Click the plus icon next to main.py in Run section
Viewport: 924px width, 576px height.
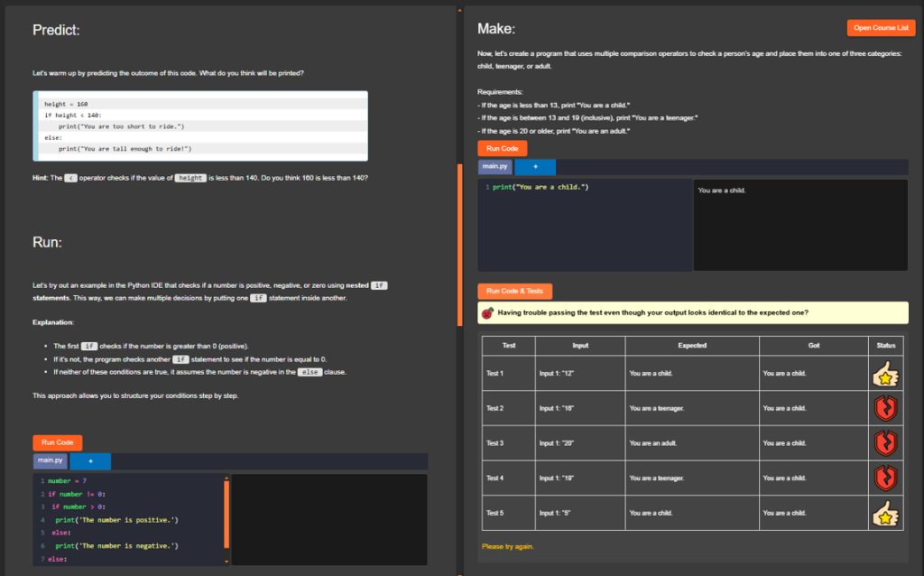[89, 460]
